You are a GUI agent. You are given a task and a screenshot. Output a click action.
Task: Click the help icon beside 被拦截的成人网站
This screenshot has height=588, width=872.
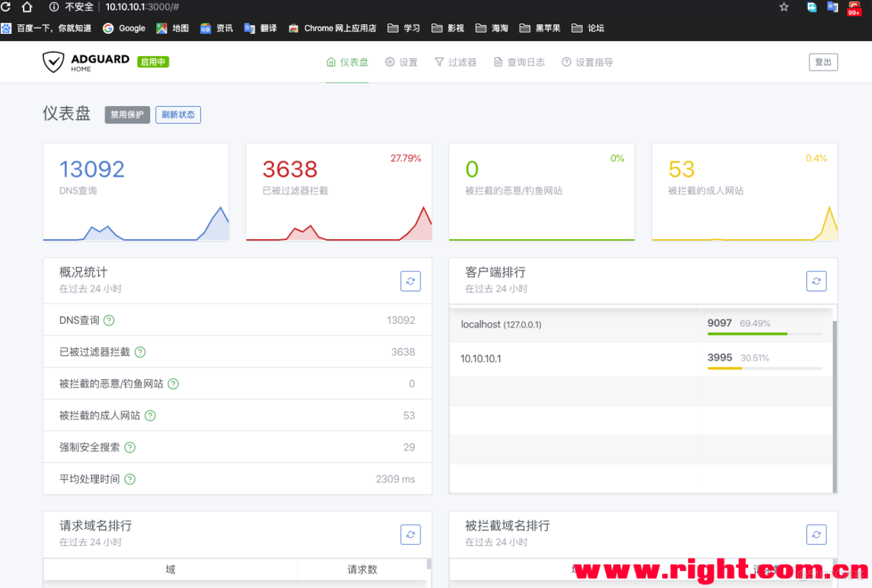coord(150,415)
